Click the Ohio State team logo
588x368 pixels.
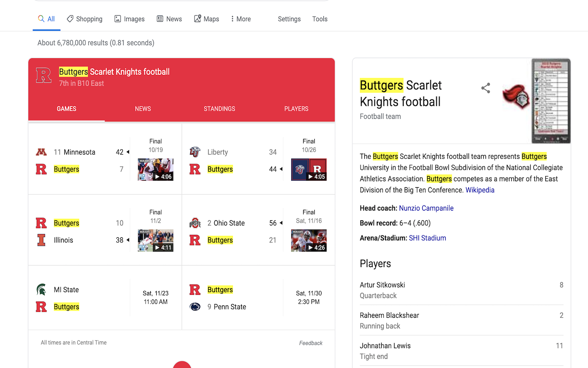[x=195, y=223]
